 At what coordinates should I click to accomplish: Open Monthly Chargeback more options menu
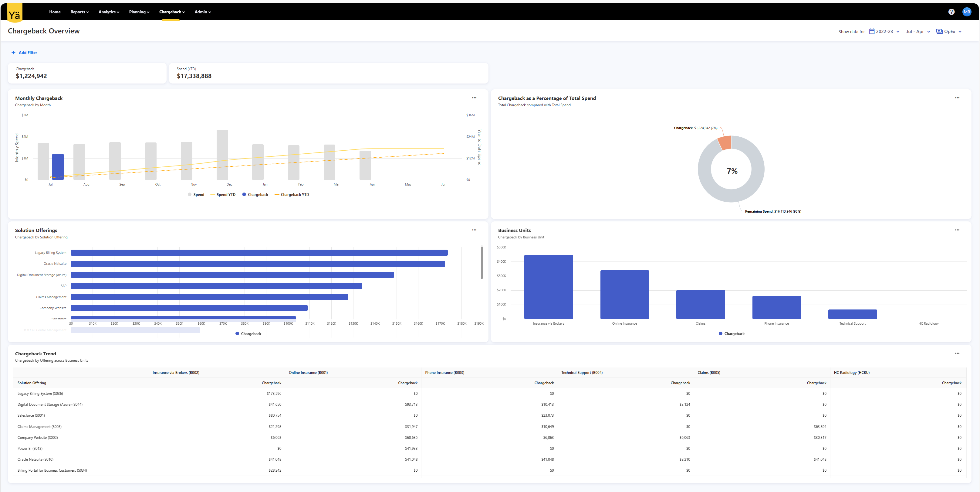click(x=474, y=98)
